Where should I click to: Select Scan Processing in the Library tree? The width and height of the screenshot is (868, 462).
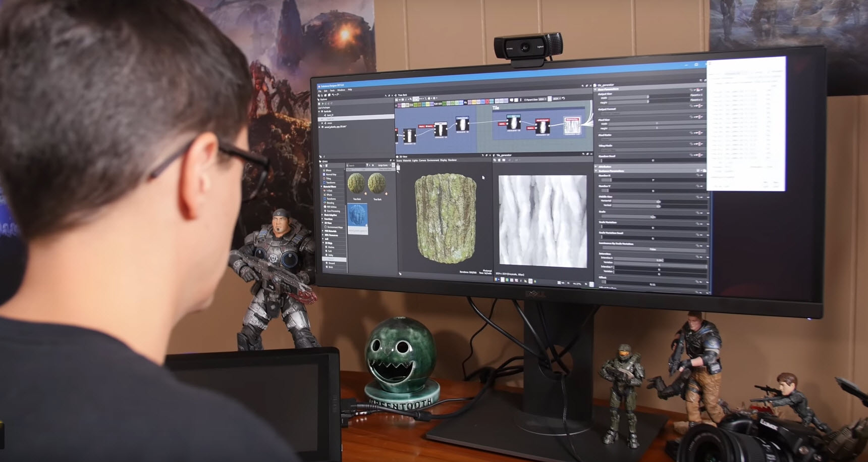pos(334,211)
